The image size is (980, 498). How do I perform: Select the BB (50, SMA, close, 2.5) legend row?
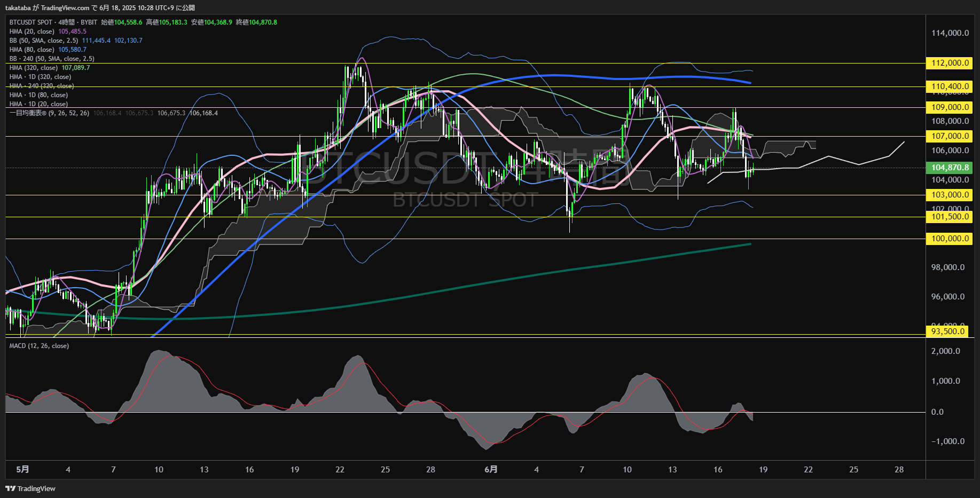[76, 41]
